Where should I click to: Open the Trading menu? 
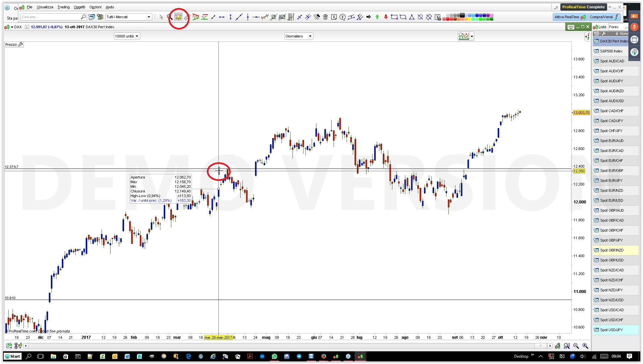coord(63,7)
